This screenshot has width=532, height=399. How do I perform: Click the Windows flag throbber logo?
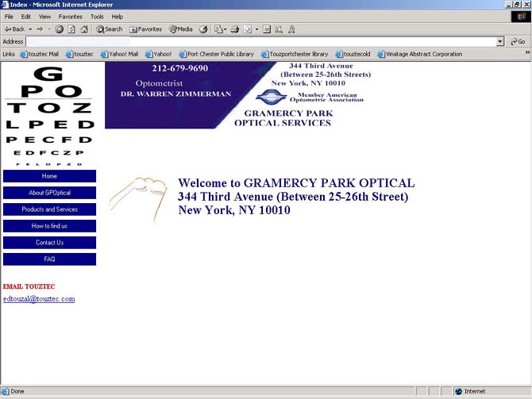click(521, 17)
